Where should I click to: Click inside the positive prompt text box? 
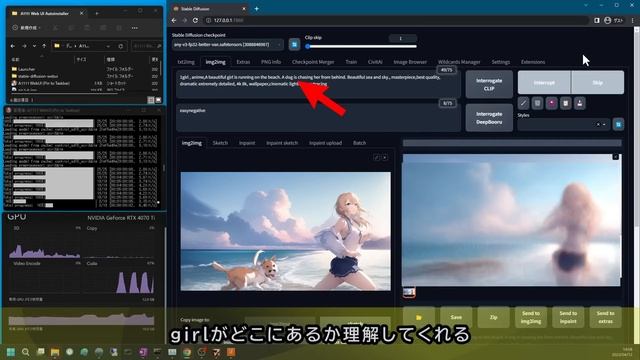coord(318,84)
